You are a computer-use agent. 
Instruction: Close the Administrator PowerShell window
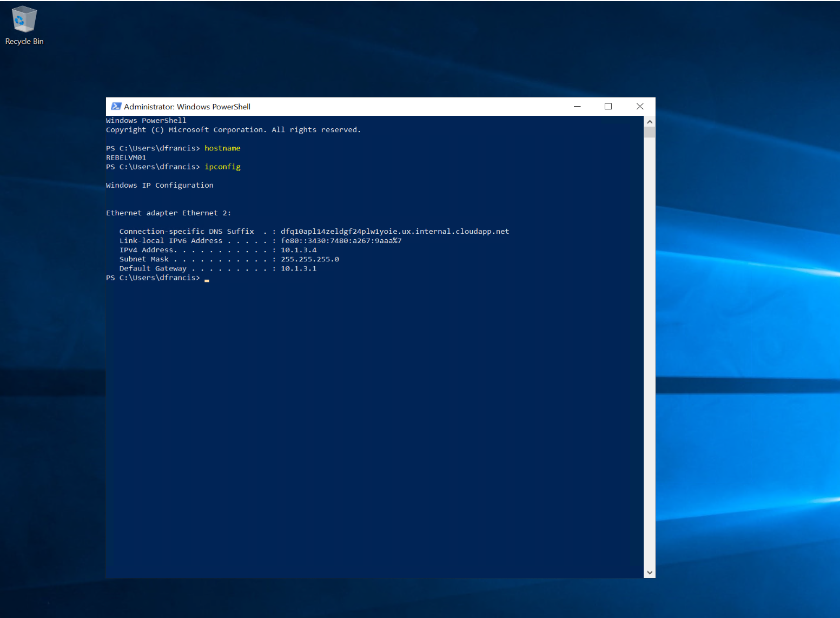point(640,107)
